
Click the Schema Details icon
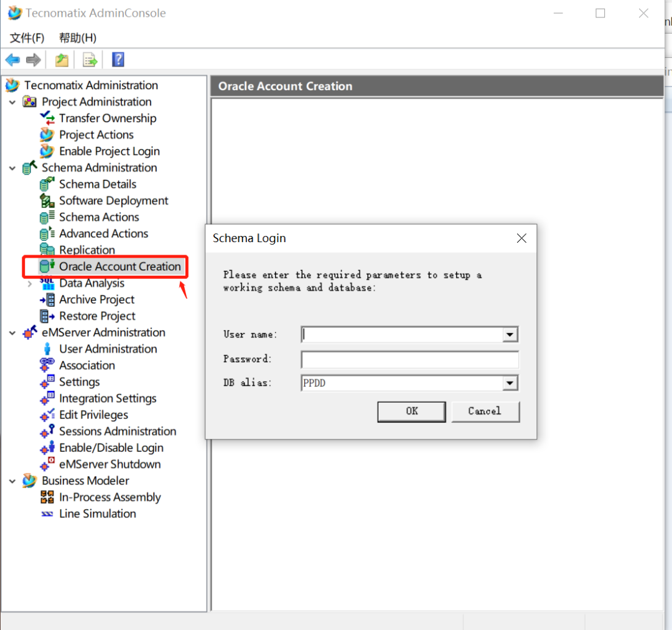coord(47,184)
